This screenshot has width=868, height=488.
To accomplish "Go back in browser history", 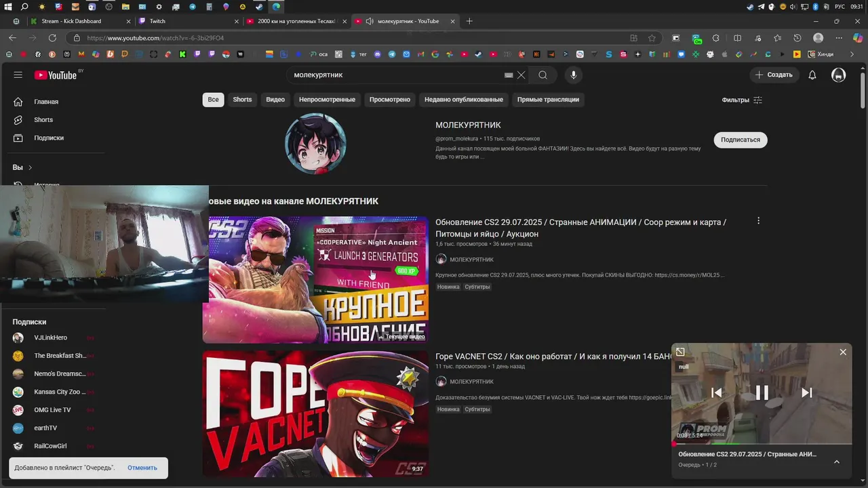I will coord(12,38).
